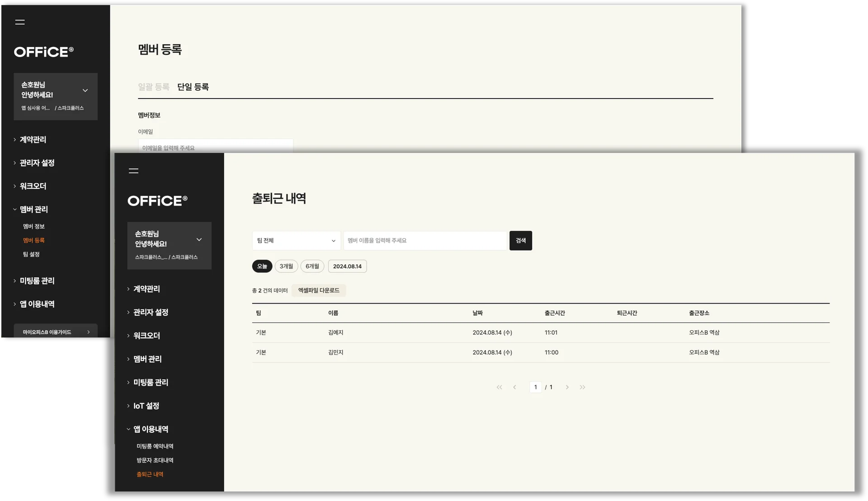Switch to the 일괄 등록 tab
The height and width of the screenshot is (501, 868).
pos(154,87)
